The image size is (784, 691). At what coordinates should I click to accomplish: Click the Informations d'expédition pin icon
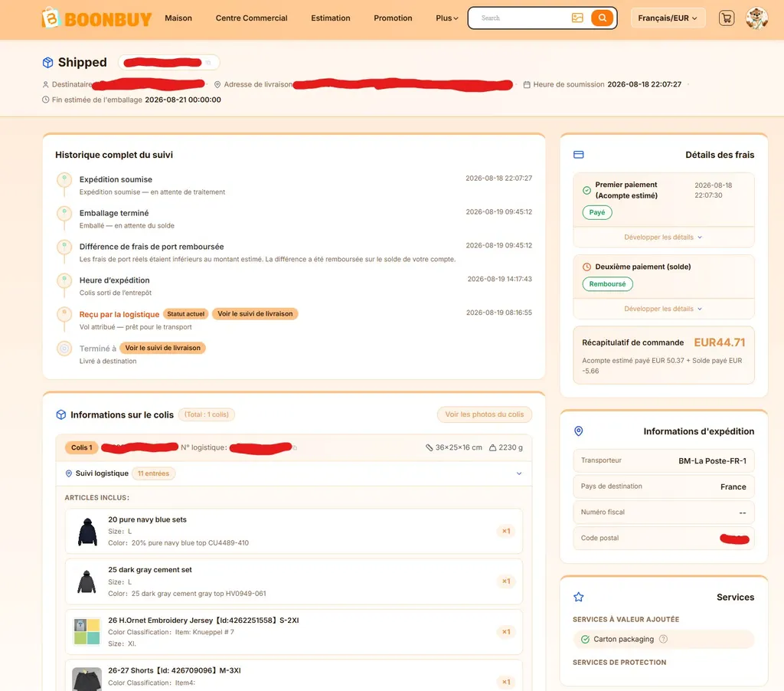(579, 431)
